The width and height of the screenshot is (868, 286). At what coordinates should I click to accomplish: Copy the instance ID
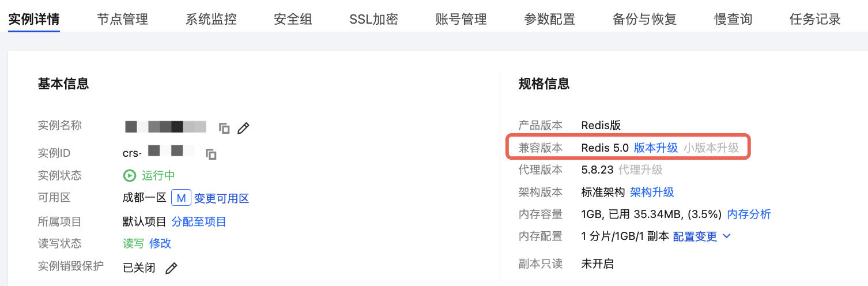click(x=212, y=154)
